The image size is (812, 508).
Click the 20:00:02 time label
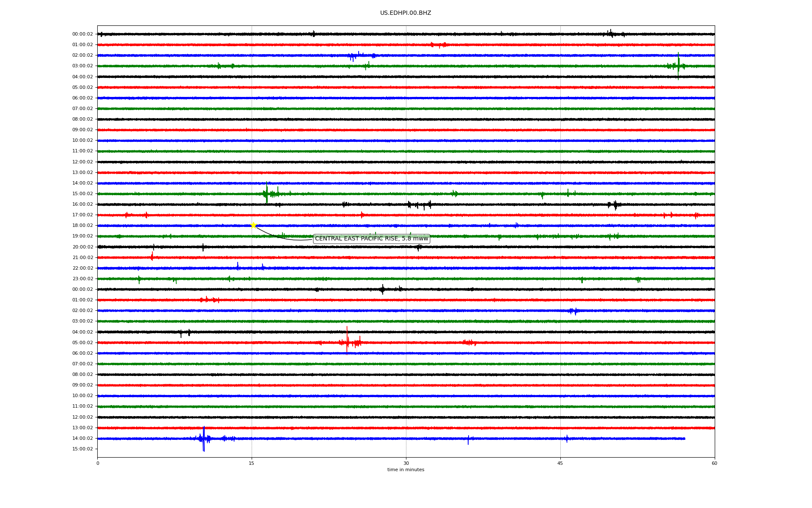pos(82,247)
